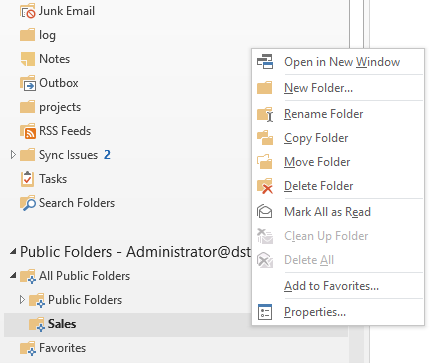Click the Outbox folder icon
This screenshot has width=445, height=363.
pyautogui.click(x=28, y=83)
